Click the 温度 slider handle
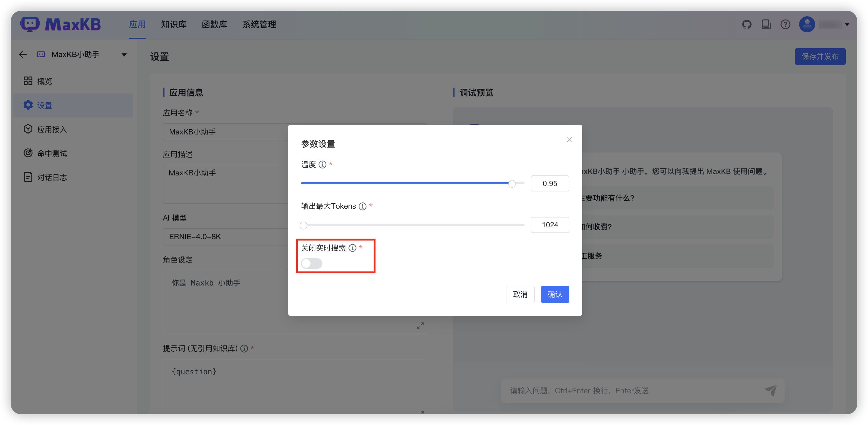 point(512,184)
